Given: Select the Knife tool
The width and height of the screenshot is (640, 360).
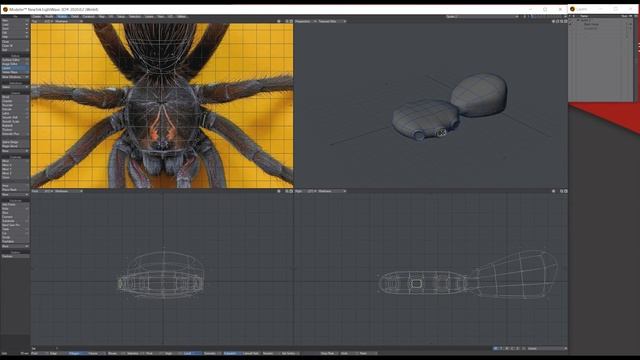Looking at the screenshot, I should (15, 209).
